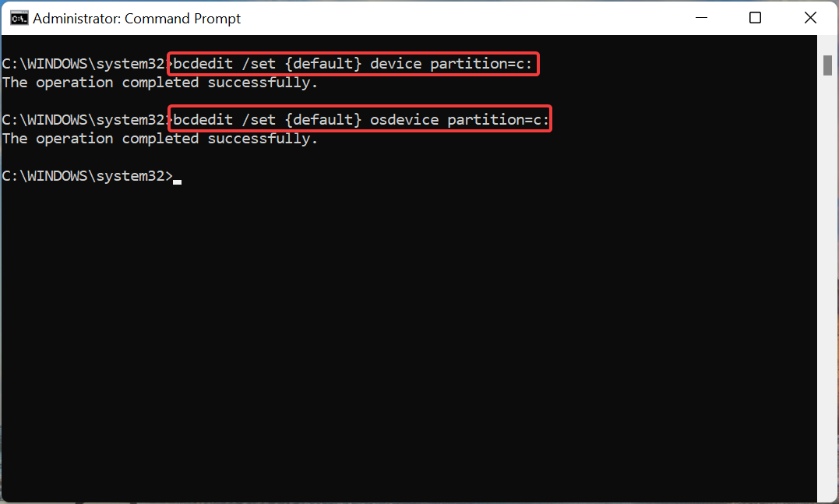Screen dimensions: 839x504
Task: Click the blinking cursor at the active prompt
Action: (x=178, y=179)
